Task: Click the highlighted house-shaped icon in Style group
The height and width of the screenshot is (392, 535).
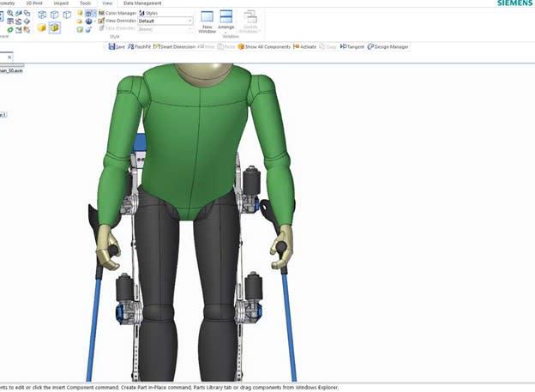Action: pyautogui.click(x=88, y=14)
